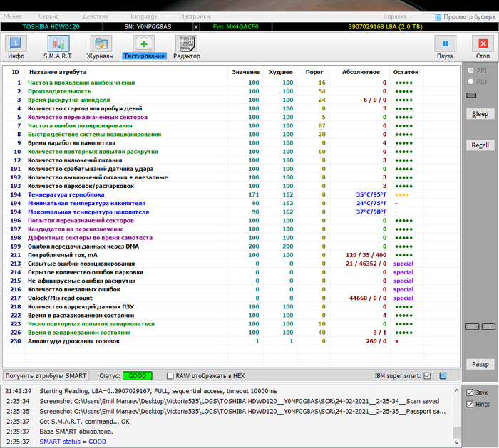The width and height of the screenshot is (499, 448).
Task: Open the Редактор sector editor
Action: pos(186,47)
